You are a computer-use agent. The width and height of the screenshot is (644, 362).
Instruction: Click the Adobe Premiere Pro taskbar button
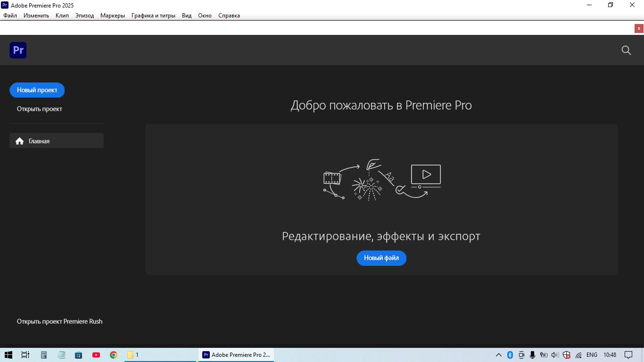coord(236,355)
